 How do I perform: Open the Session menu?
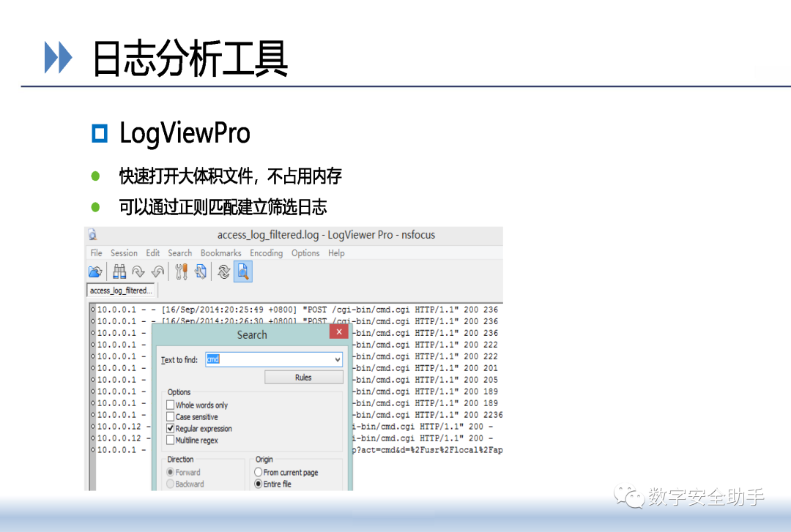point(124,253)
